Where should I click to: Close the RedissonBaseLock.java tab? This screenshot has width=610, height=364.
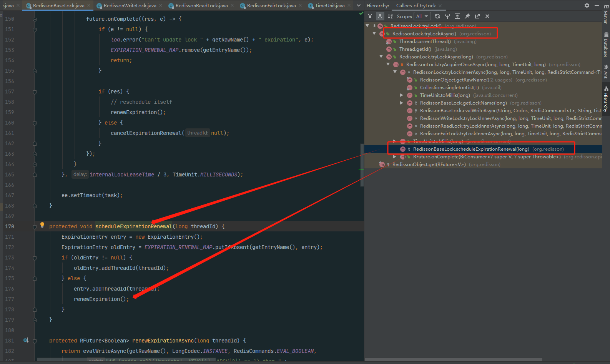pyautogui.click(x=89, y=5)
